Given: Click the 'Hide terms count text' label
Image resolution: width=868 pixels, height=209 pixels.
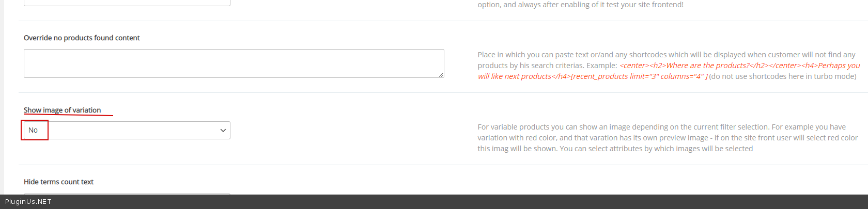Looking at the screenshot, I should 58,182.
